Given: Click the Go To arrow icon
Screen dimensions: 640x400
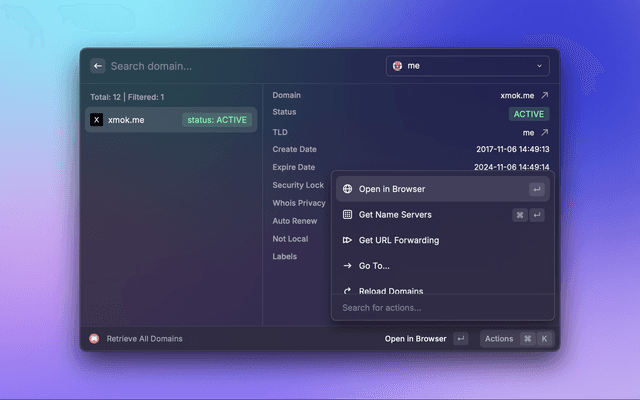Looking at the screenshot, I should pyautogui.click(x=346, y=266).
